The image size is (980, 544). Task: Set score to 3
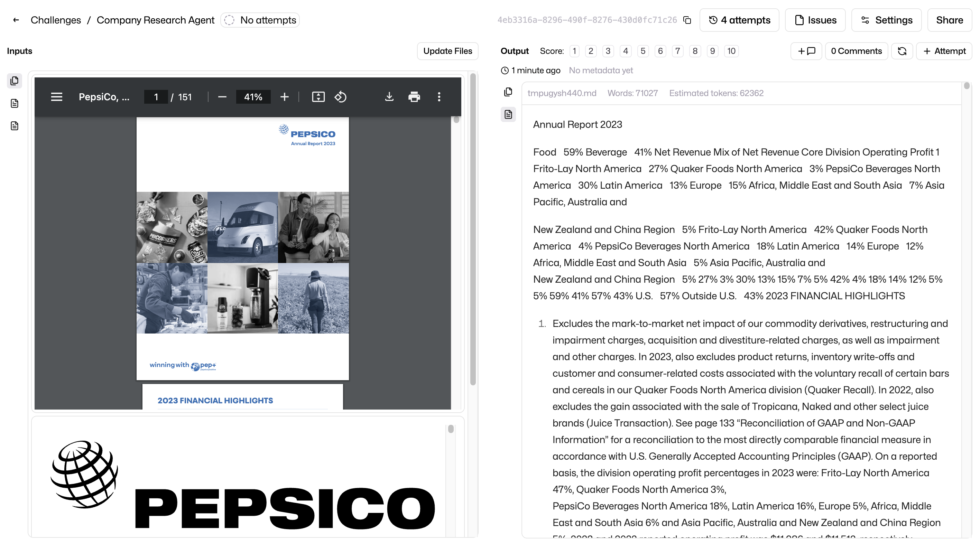[x=608, y=51]
